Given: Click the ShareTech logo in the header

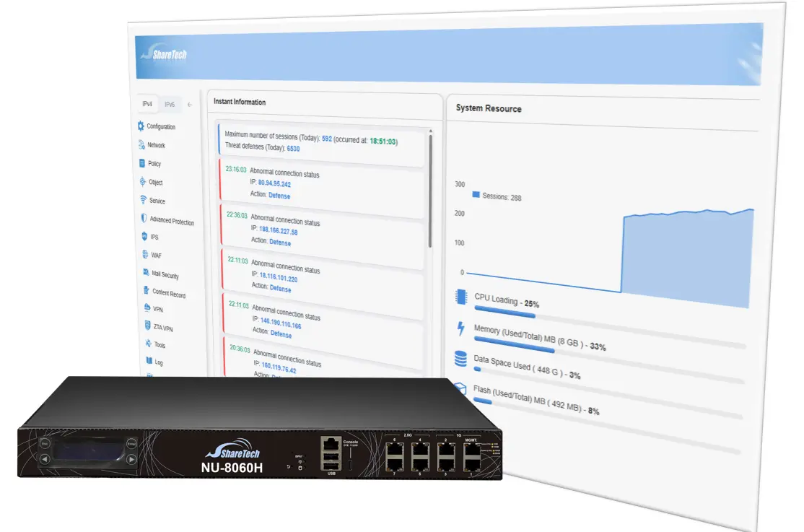Looking at the screenshot, I should [x=165, y=53].
